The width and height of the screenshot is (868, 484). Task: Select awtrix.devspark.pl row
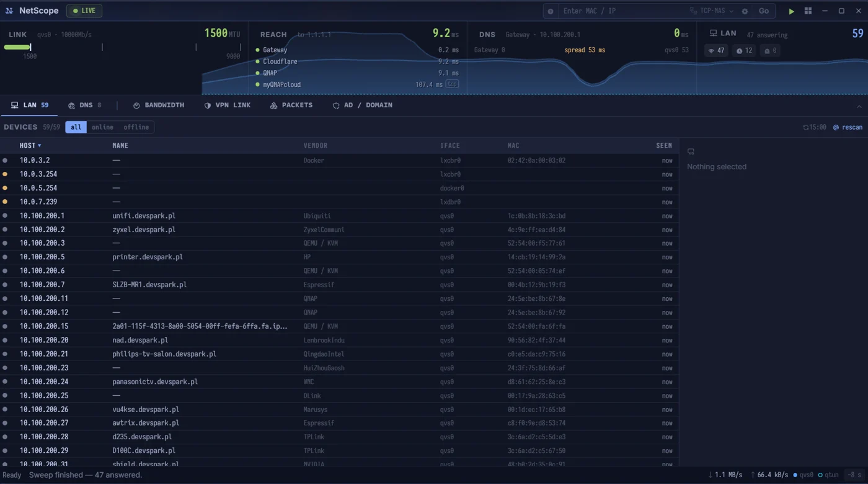[x=339, y=423]
